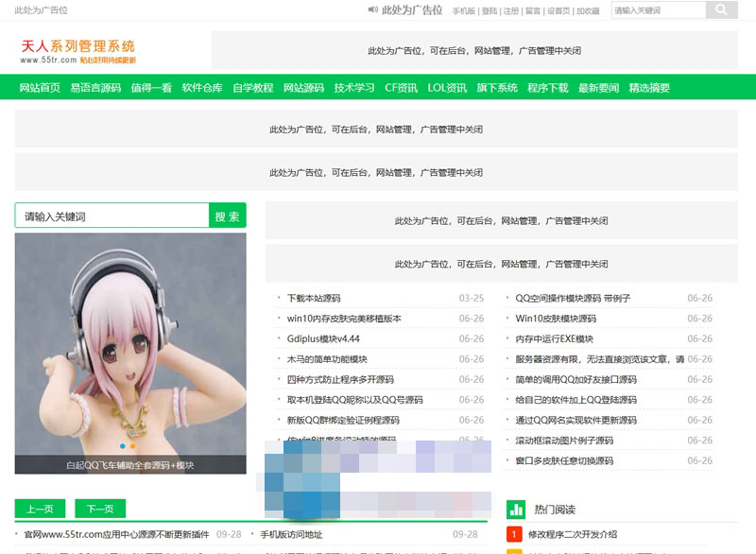The width and height of the screenshot is (756, 554).
Task: Click the 天人系列管理系统 site logo
Action: (x=78, y=51)
